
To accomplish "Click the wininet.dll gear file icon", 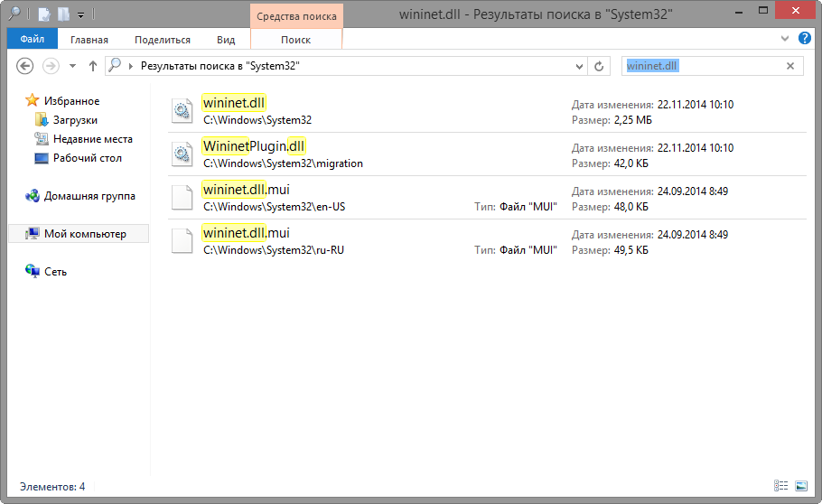I will coord(182,111).
